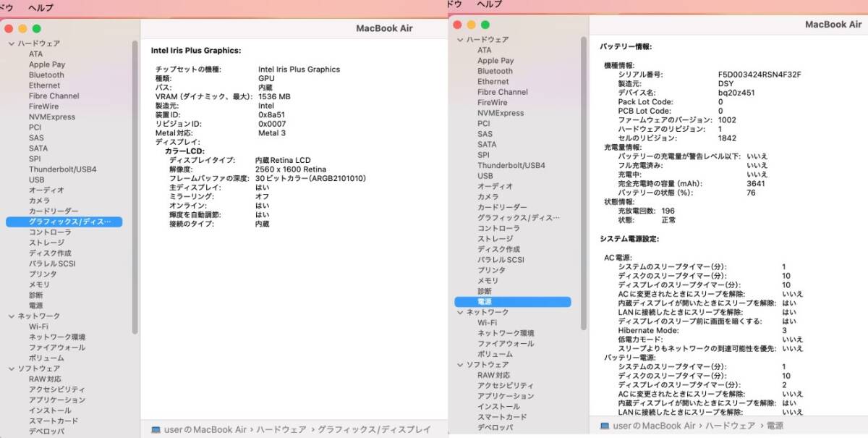The width and height of the screenshot is (868, 438).
Task: Open the ヘルプ menu above the graphics window
Action: [41, 7]
